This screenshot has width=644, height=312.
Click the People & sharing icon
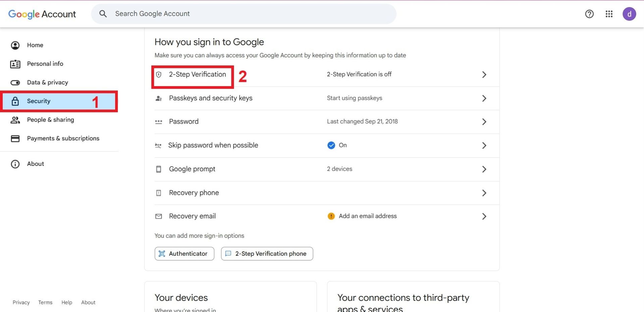[x=15, y=120]
